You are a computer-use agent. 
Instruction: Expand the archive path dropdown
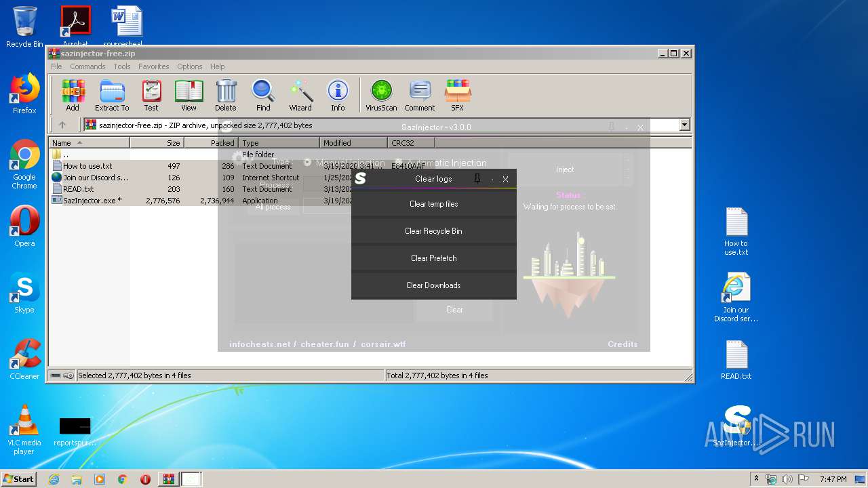(684, 125)
